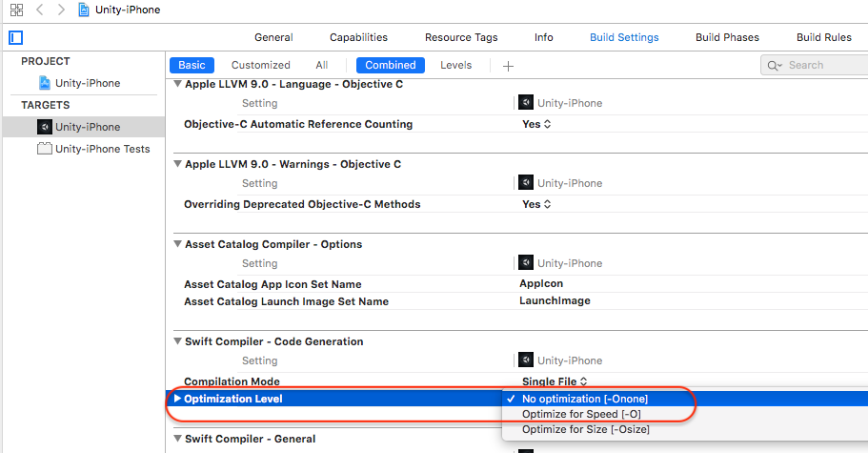
Task: Open the Info tab
Action: point(544,37)
